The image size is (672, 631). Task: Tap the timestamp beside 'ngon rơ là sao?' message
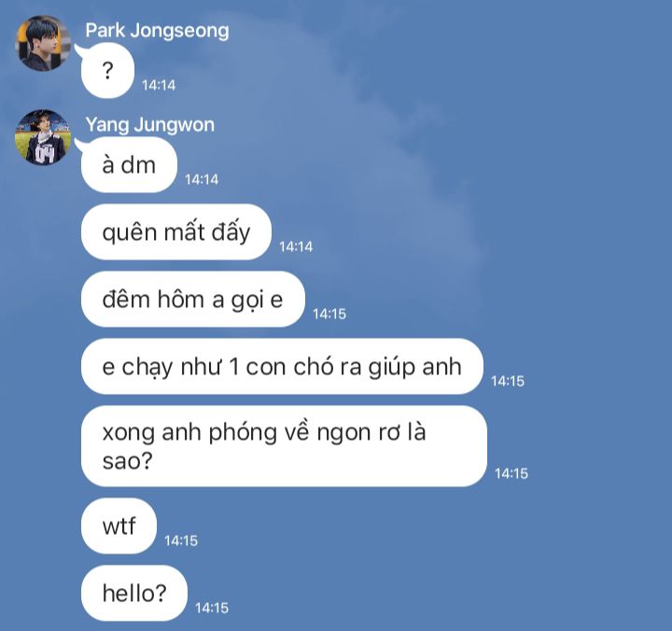click(x=511, y=473)
